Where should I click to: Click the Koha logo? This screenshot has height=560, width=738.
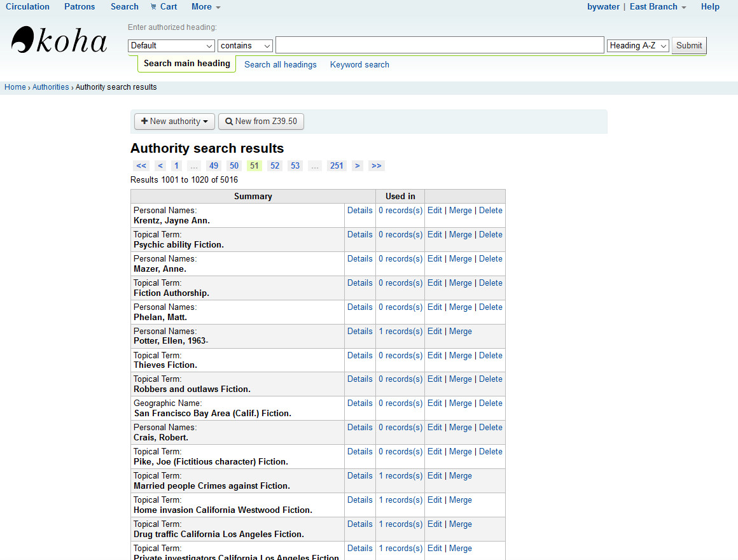[59, 41]
